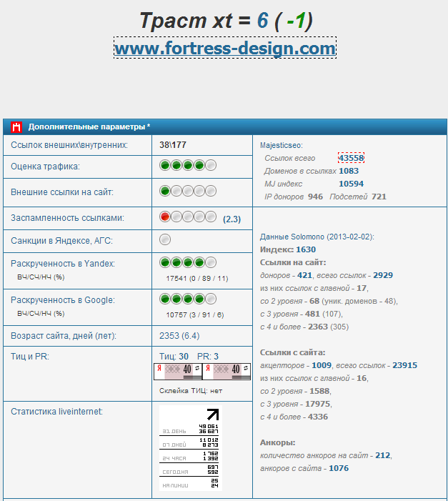Click the 'Индекс: 1630' text
448x501 pixels.
pyautogui.click(x=287, y=249)
